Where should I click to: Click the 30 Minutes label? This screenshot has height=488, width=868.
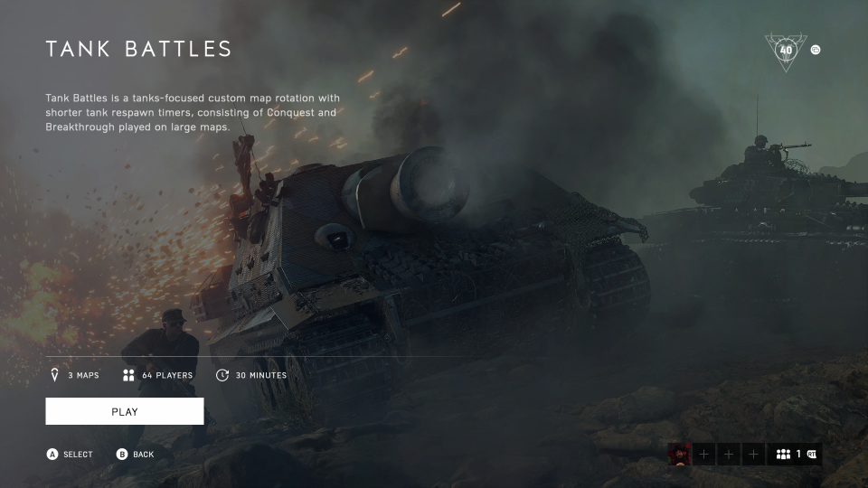tap(261, 375)
